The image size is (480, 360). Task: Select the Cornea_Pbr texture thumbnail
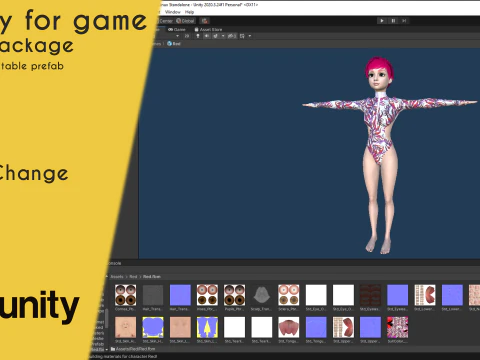pos(125,295)
